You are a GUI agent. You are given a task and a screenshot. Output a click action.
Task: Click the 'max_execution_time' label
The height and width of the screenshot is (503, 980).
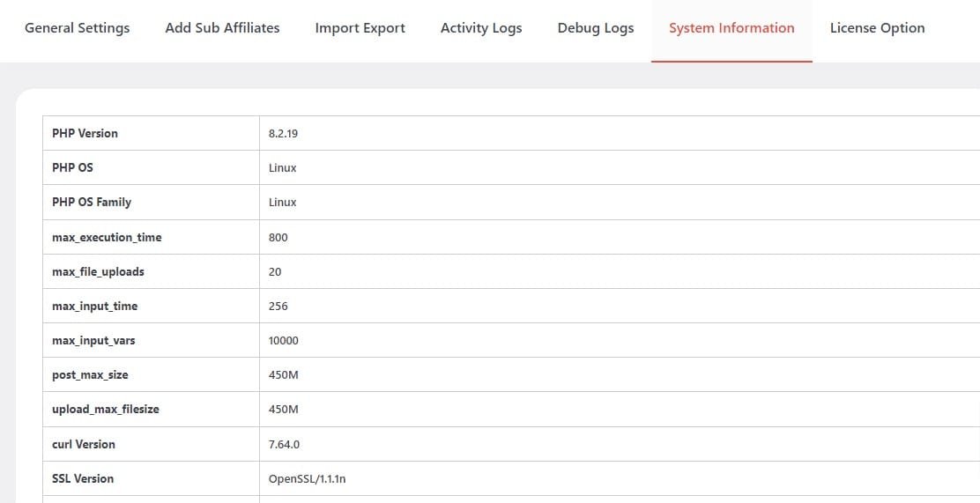(107, 238)
